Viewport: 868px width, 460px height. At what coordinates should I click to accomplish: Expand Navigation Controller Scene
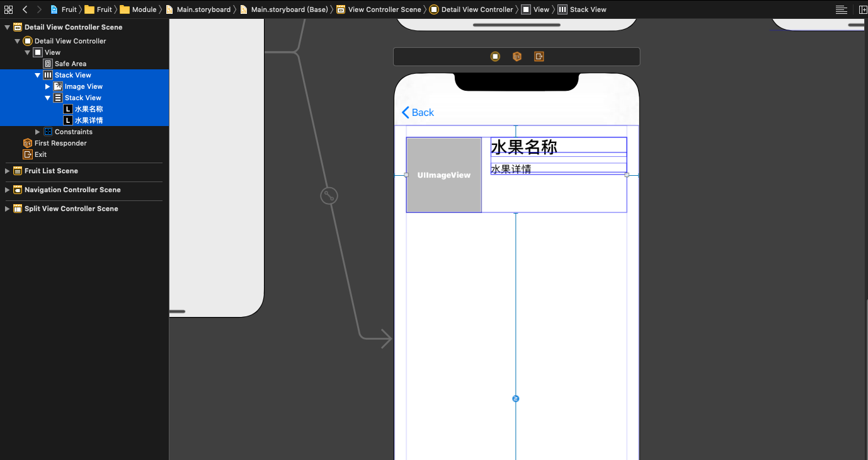click(x=8, y=190)
